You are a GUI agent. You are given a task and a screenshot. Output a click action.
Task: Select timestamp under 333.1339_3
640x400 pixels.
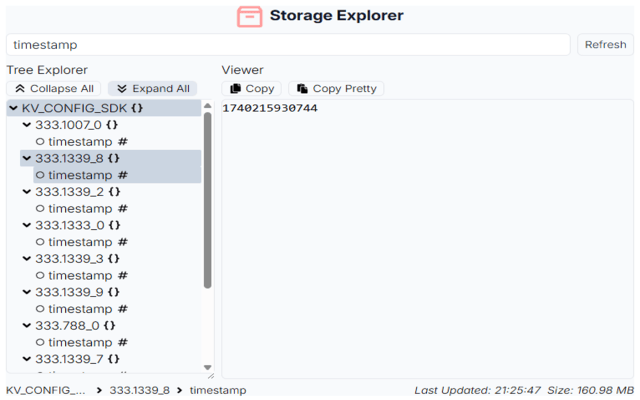tap(80, 275)
